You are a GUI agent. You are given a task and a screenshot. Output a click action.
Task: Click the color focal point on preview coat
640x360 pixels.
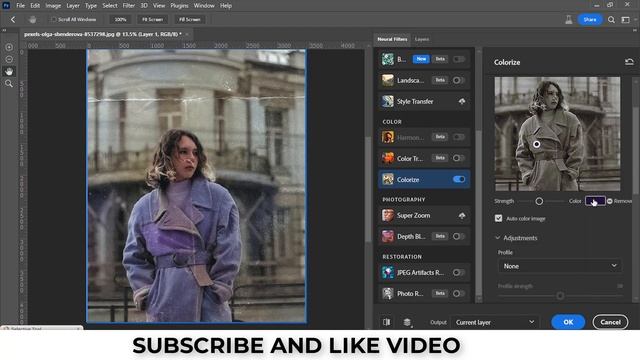pos(536,144)
